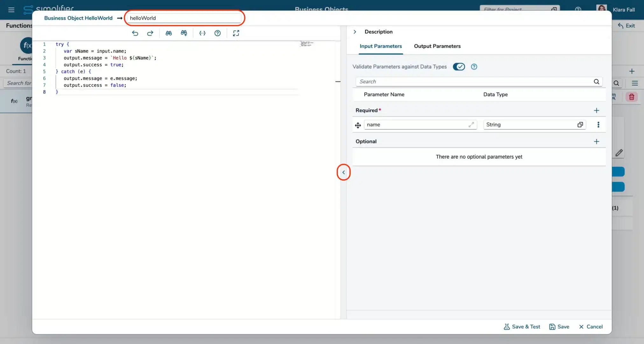This screenshot has height=344, width=644.
Task: Expand the Description section
Action: coord(355,32)
